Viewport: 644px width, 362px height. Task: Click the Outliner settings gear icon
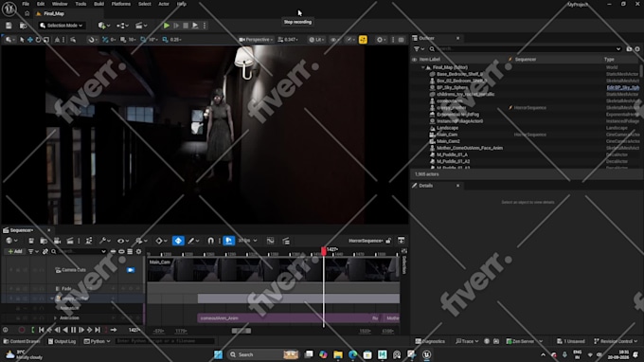click(x=637, y=49)
